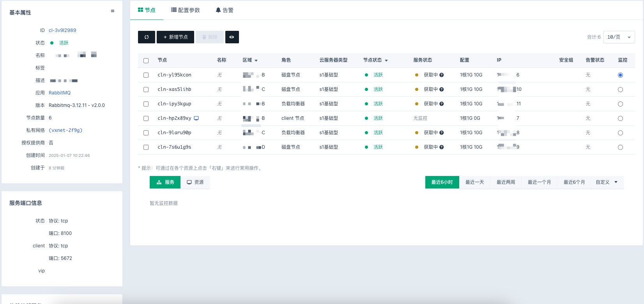
Task: Click the 告警状态 column header
Action: click(595, 60)
